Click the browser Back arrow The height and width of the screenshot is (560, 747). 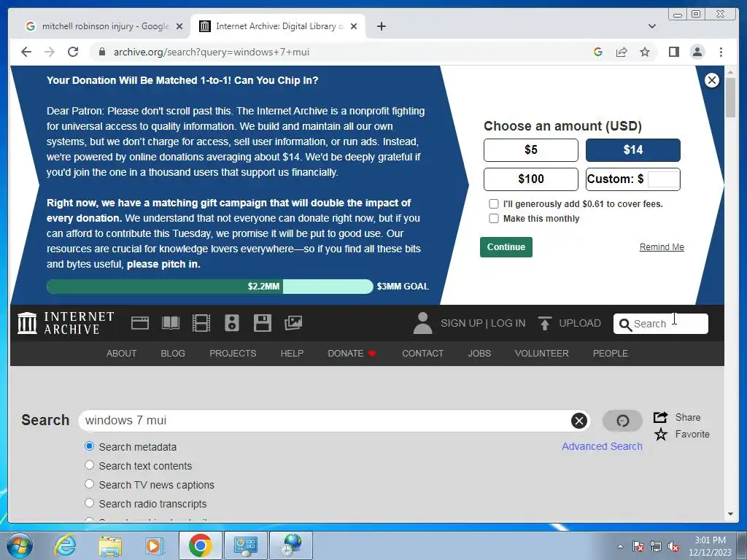click(26, 52)
